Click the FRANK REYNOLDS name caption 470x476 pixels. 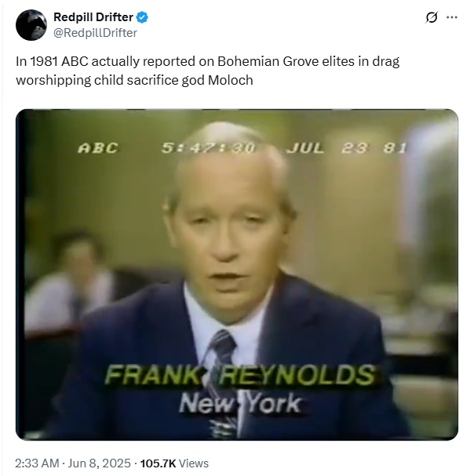tap(240, 375)
